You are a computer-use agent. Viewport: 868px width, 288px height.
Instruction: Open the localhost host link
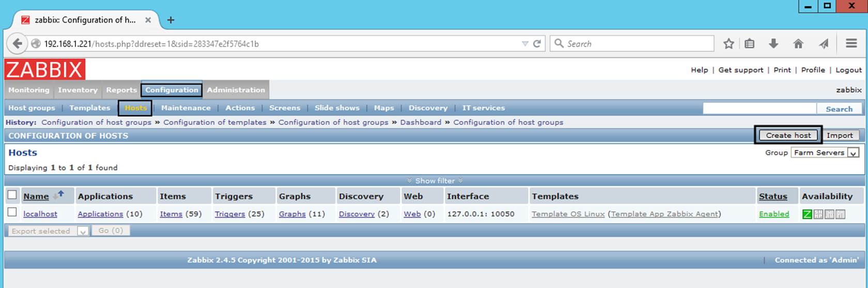coord(40,214)
